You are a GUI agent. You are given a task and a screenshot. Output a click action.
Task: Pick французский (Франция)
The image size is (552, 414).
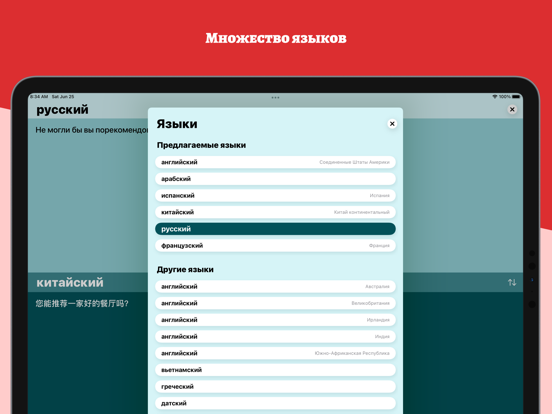click(275, 246)
